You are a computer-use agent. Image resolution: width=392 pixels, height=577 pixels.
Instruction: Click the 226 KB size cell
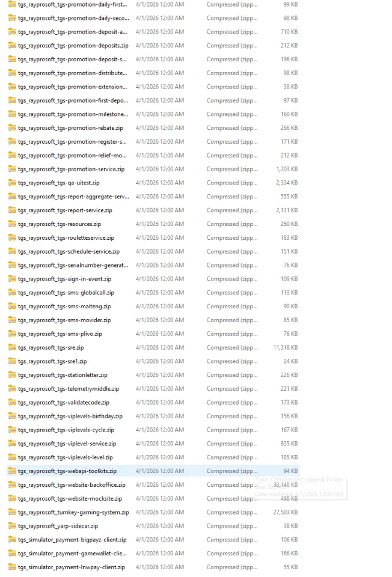tap(289, 375)
